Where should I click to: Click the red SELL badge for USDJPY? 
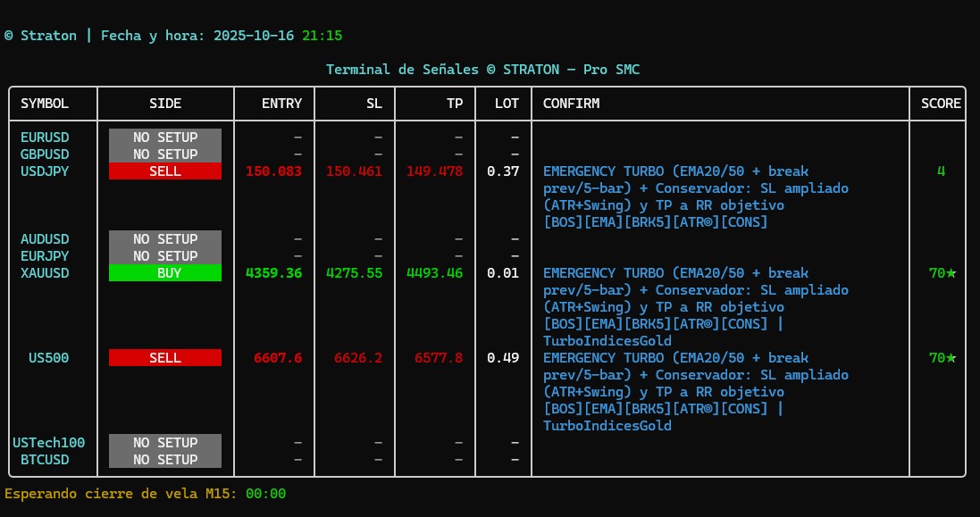tap(165, 171)
